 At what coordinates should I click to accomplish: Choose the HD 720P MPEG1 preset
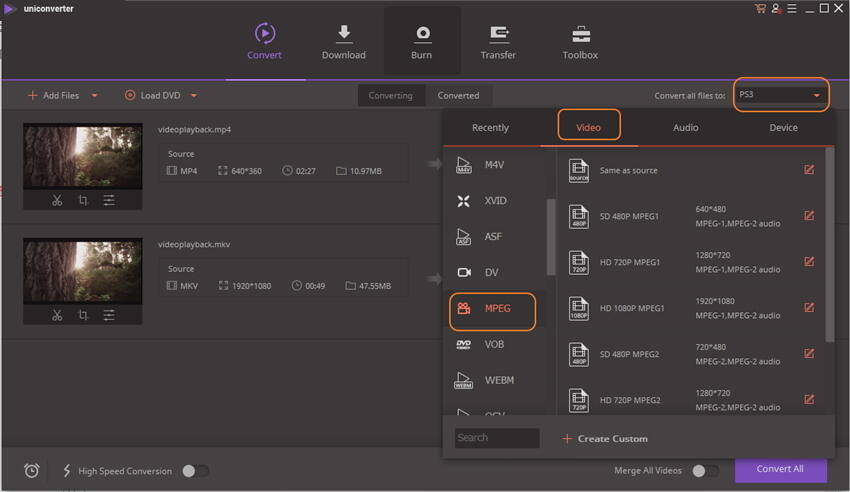coord(691,262)
